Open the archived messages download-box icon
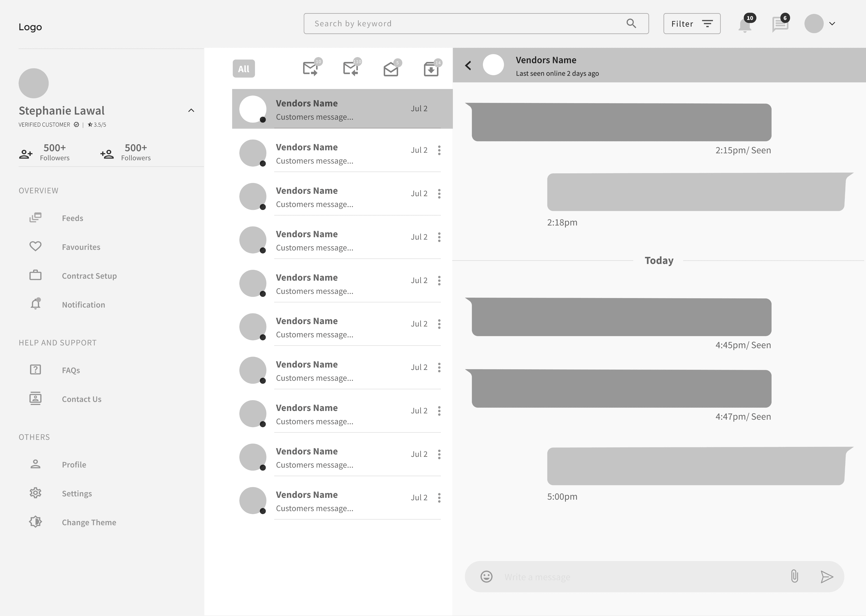866x616 pixels. click(431, 69)
